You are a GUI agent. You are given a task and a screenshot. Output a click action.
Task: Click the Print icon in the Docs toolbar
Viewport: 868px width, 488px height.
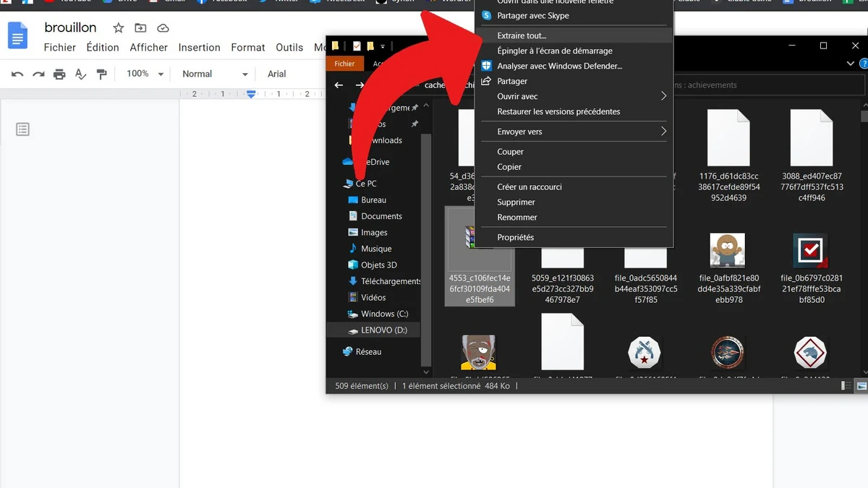click(x=60, y=74)
